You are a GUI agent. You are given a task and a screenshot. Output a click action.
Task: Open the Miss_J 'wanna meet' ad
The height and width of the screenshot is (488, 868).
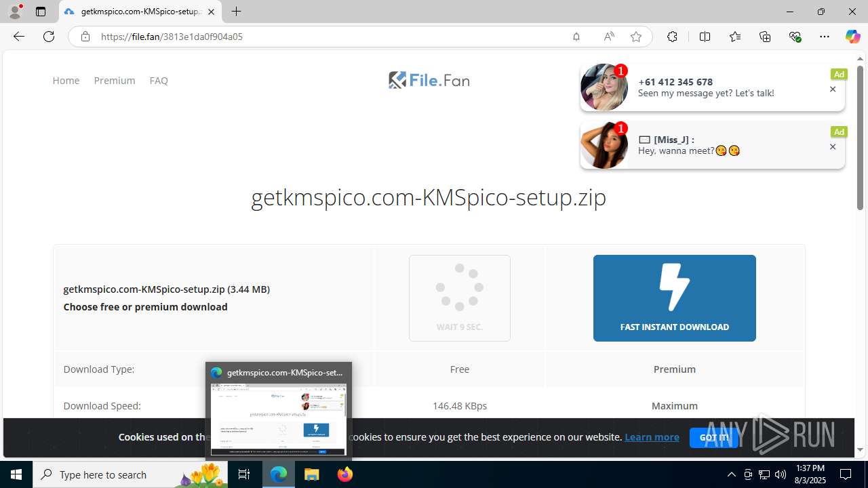pyautogui.click(x=712, y=145)
